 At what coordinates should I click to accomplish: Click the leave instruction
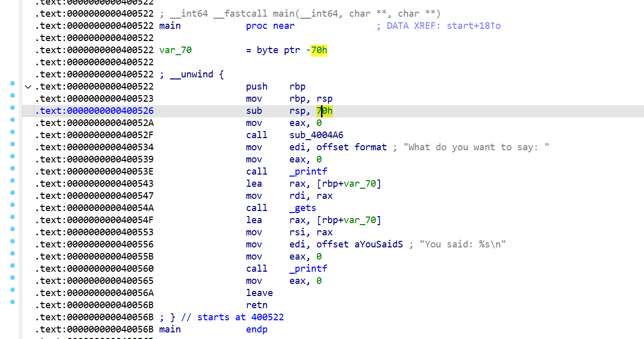259,293
